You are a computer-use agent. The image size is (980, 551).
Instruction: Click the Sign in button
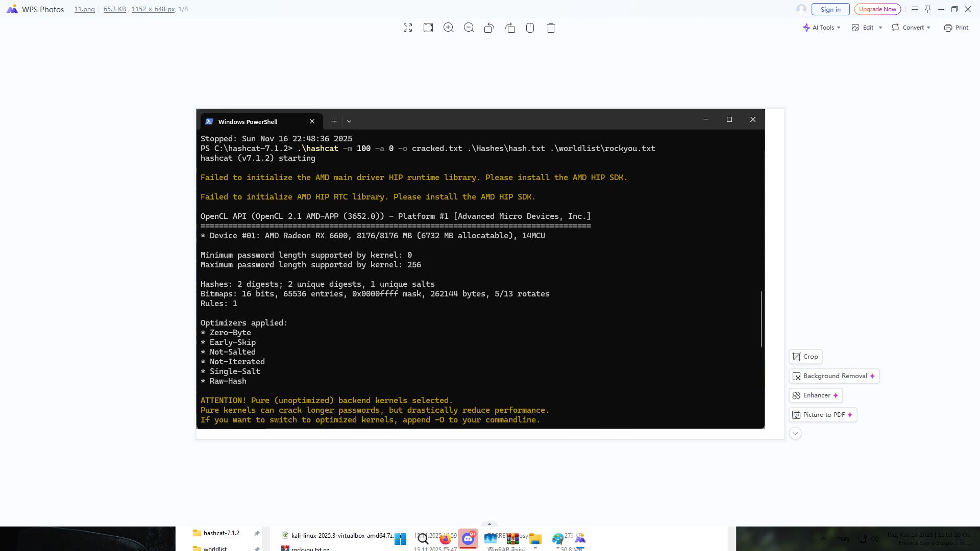click(x=830, y=9)
